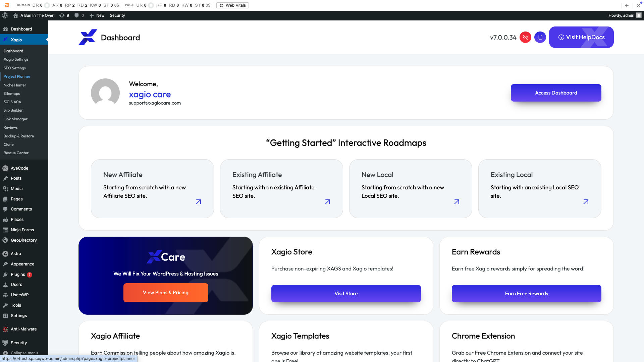Viewport: 644px width, 362px height.
Task: Open the New content menu
Action: tap(97, 15)
